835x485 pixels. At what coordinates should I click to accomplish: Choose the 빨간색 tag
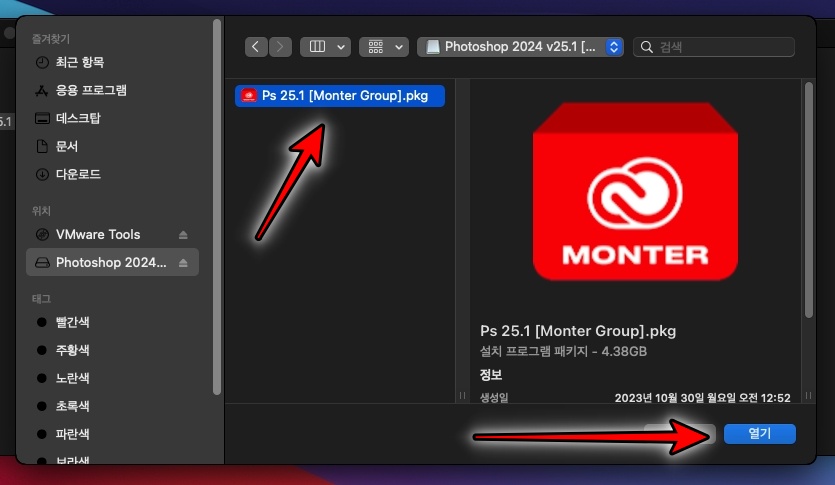(x=72, y=322)
